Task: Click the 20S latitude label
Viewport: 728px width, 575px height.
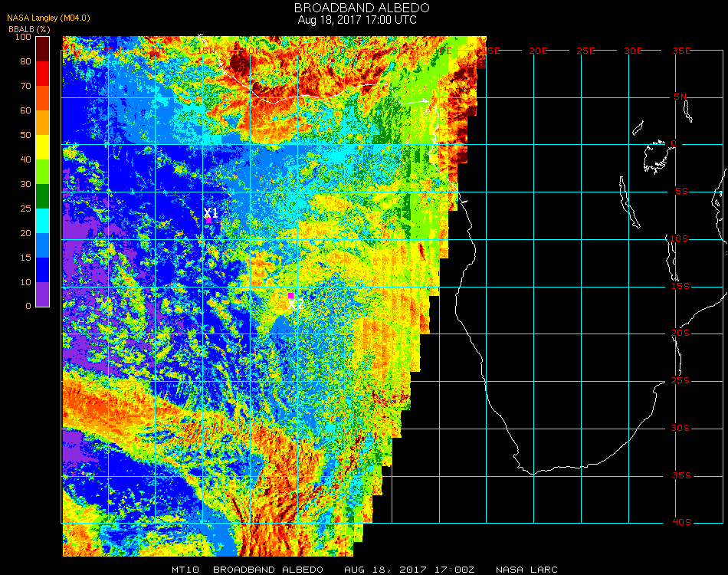Action: tap(680, 333)
